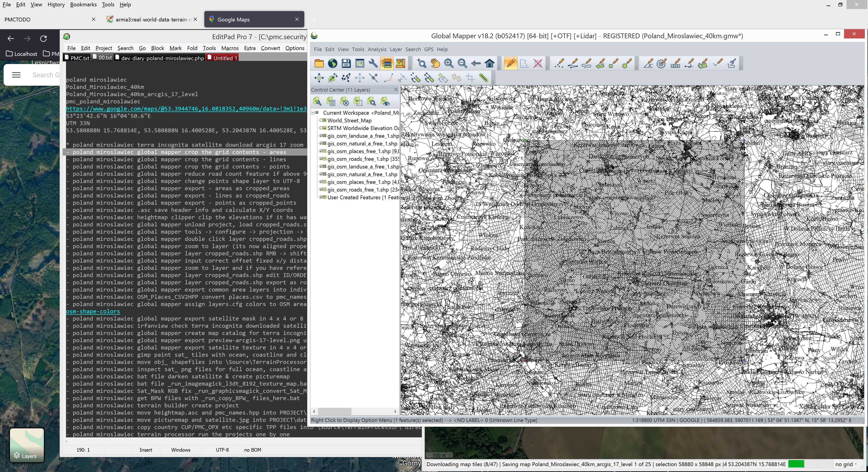Open Macros menu in EditPad Pro
Image resolution: width=868 pixels, height=472 pixels.
[x=230, y=48]
